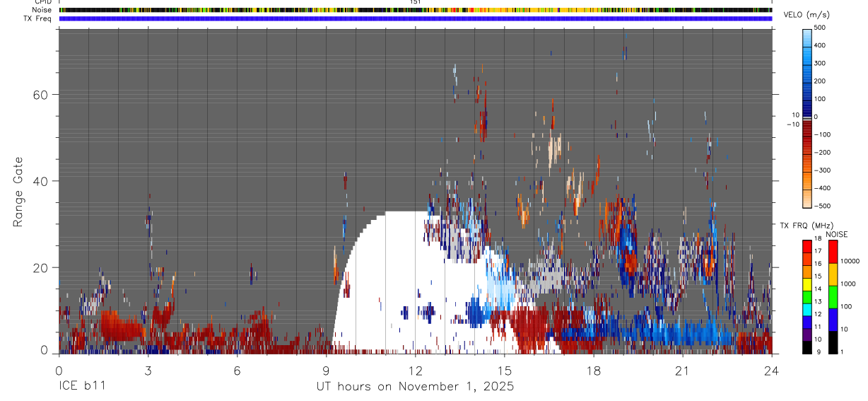Click the '17' MHz frequency scale label

pyautogui.click(x=819, y=251)
